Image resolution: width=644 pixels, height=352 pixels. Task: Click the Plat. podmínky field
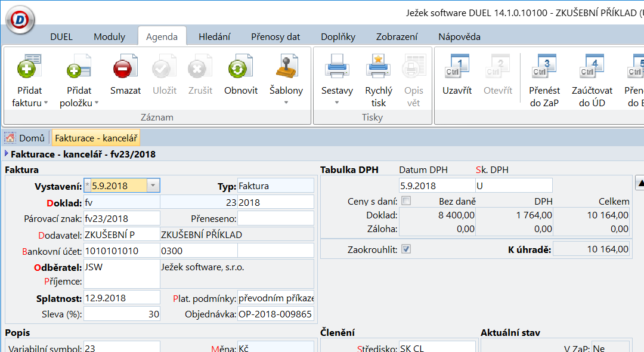pos(275,298)
